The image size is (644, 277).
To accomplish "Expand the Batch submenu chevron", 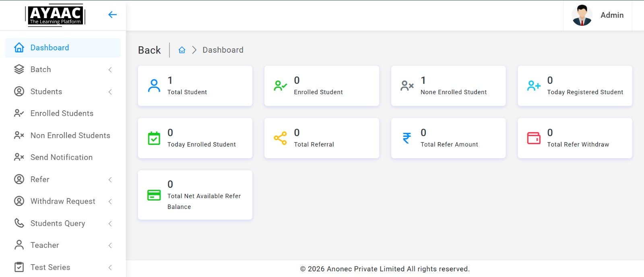I will click(x=110, y=70).
